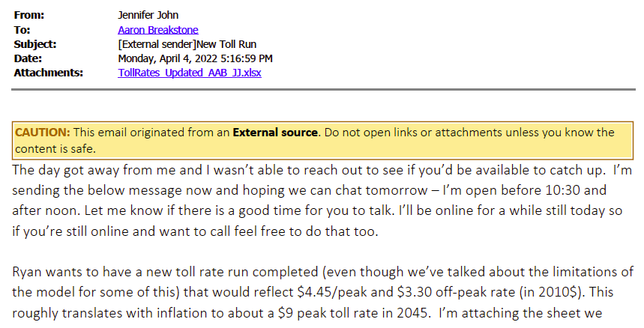Click the "Subject:" header label
This screenshot has height=328, width=644.
tap(34, 44)
